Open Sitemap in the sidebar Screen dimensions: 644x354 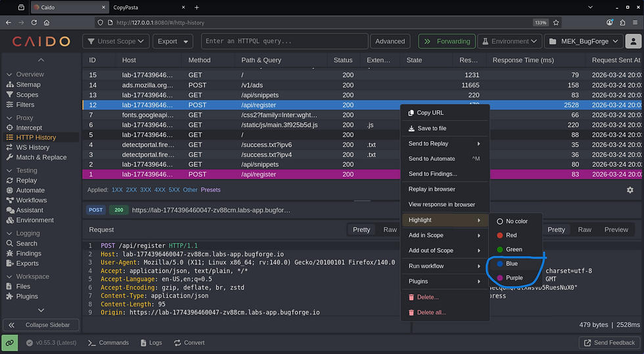(28, 85)
